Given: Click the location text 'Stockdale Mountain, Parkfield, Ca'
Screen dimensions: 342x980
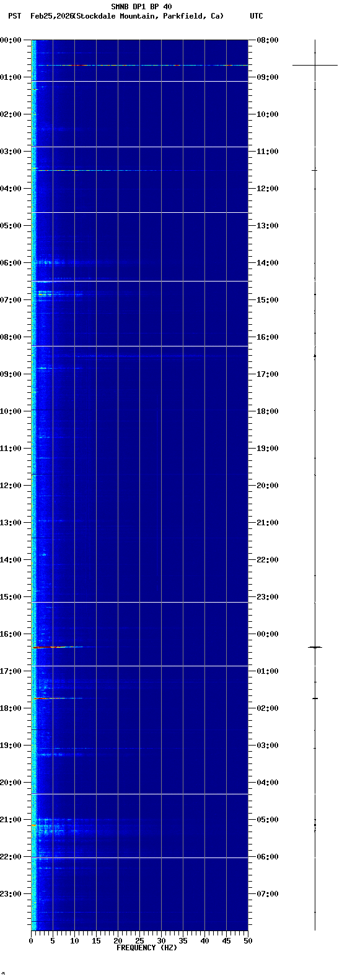Looking at the screenshot, I should 148,16.
